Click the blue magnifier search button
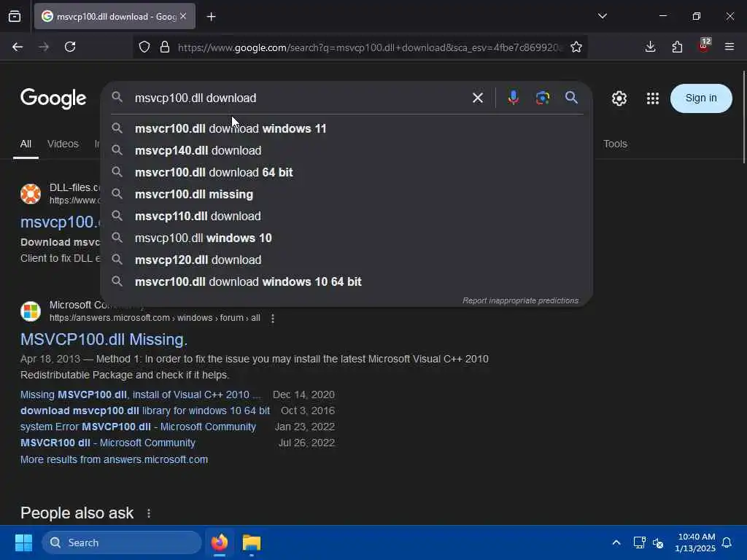The image size is (747, 560). tap(572, 98)
